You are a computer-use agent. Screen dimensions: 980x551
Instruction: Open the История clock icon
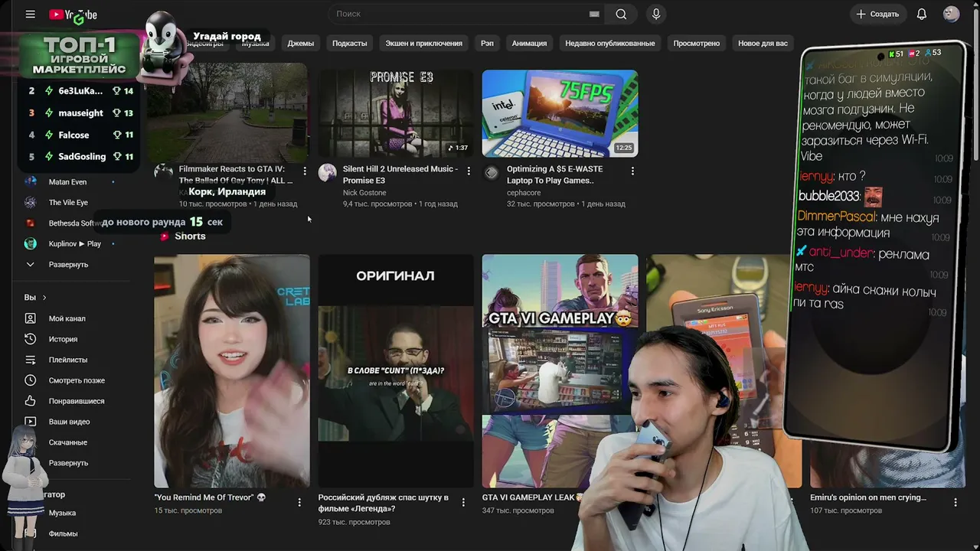coord(30,339)
